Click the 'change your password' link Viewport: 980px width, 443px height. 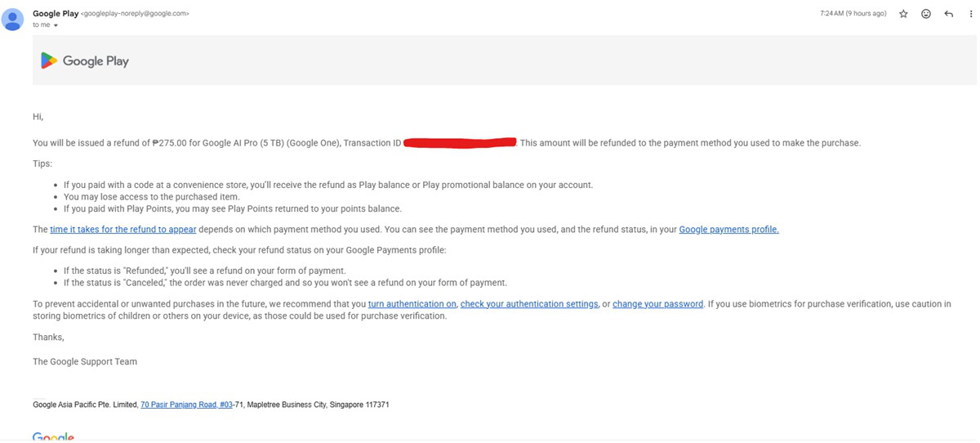click(x=657, y=304)
